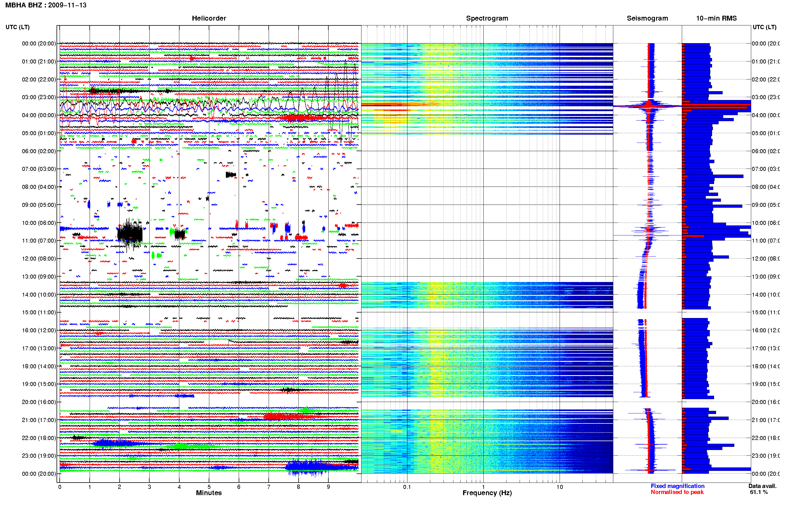Click left-axis label "12:00 (08:00)"

[x=39, y=258]
